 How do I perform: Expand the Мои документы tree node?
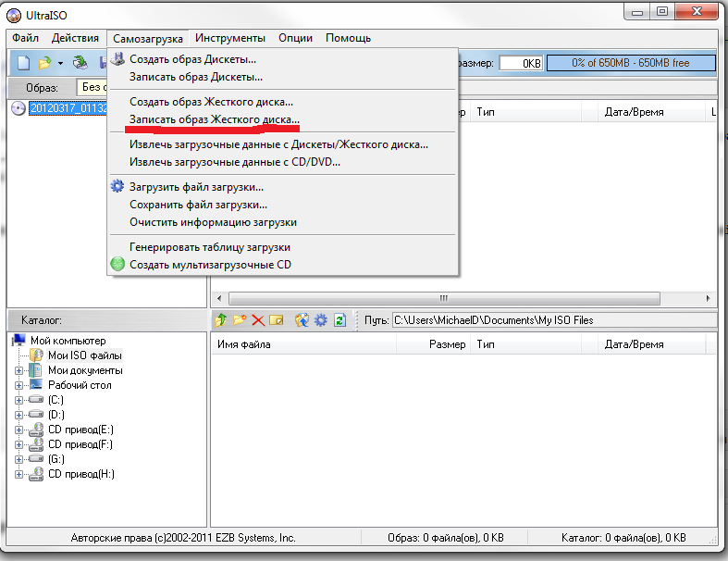tap(19, 370)
